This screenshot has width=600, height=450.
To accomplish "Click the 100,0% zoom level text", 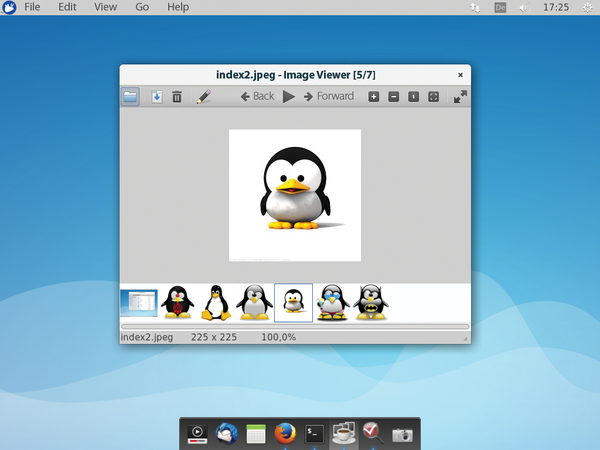I will tap(279, 337).
